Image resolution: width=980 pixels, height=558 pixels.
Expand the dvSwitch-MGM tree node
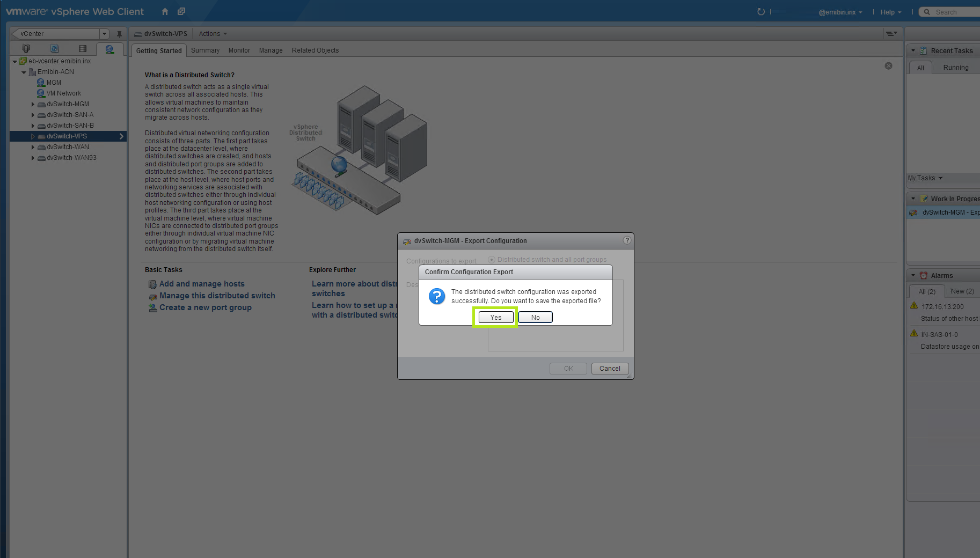click(33, 105)
